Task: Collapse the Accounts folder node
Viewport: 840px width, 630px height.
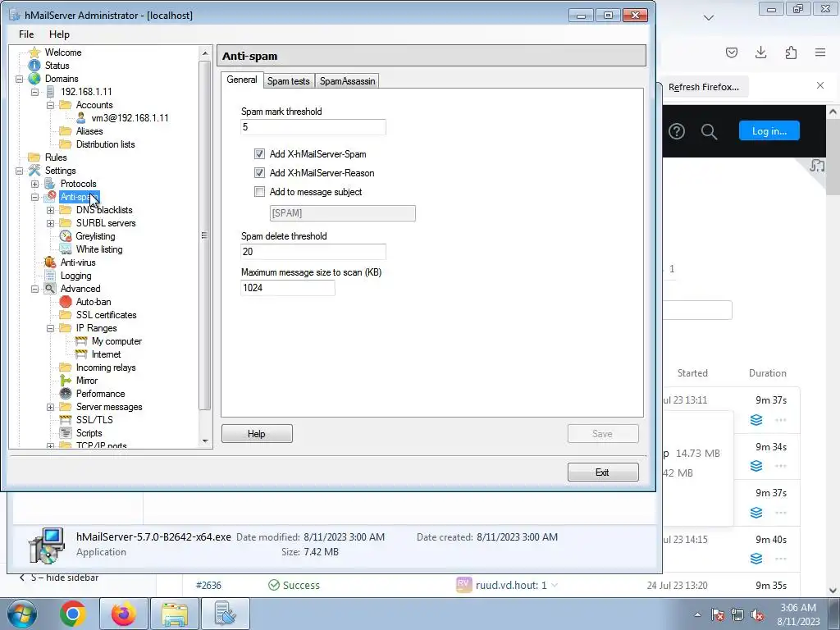Action: tap(50, 105)
